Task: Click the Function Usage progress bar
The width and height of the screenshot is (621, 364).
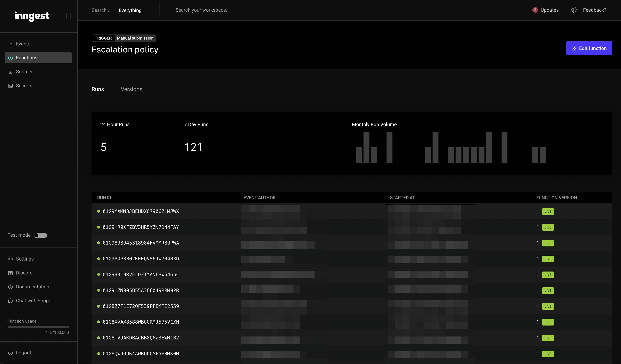Action: pyautogui.click(x=38, y=327)
